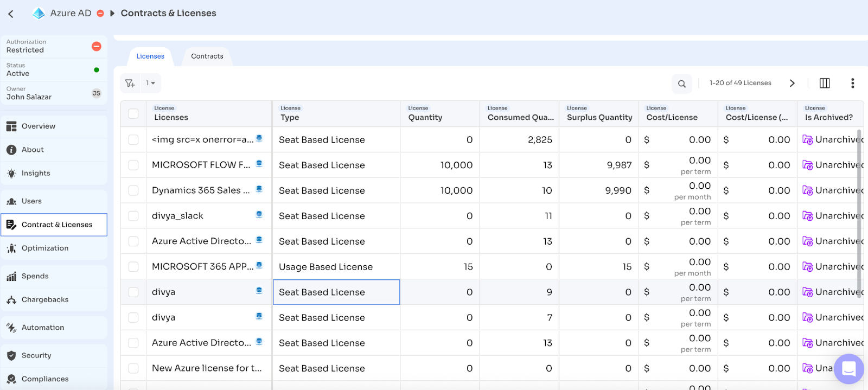The image size is (868, 390).
Task: Open the filter count dropdown showing 1
Action: coord(151,83)
